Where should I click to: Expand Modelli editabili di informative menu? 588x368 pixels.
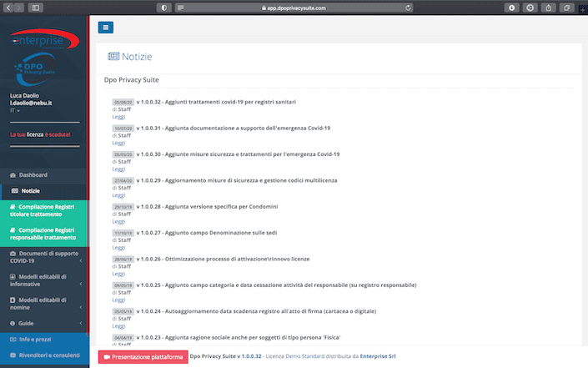(x=44, y=280)
